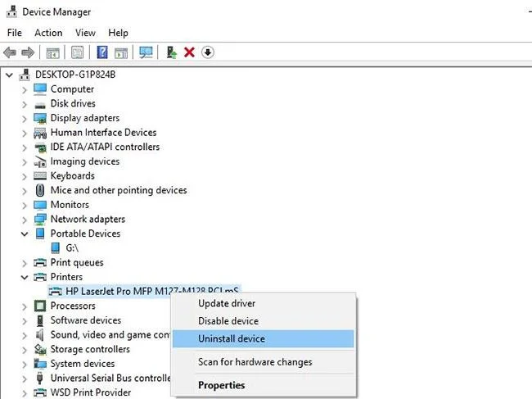532x399 pixels.
Task: Open Properties sheet toolbar icon
Action: 78,52
